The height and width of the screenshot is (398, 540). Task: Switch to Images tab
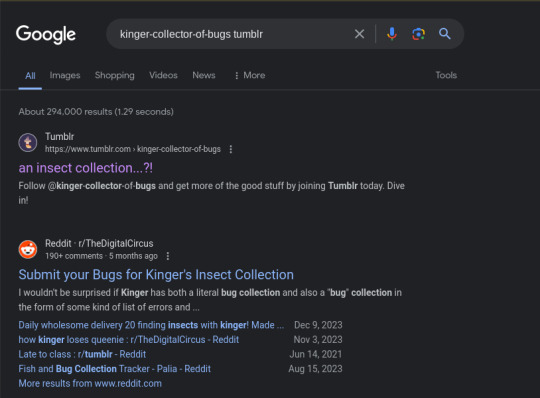[x=65, y=75]
